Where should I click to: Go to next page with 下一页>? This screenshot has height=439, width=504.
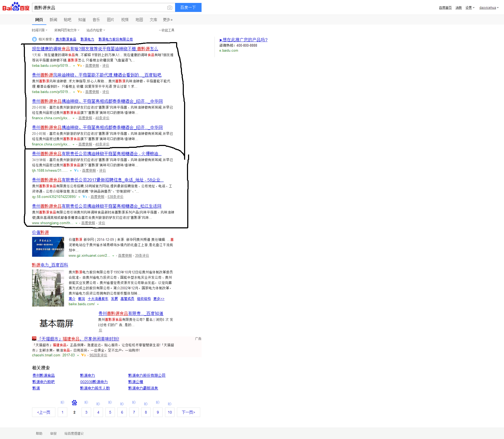click(189, 412)
